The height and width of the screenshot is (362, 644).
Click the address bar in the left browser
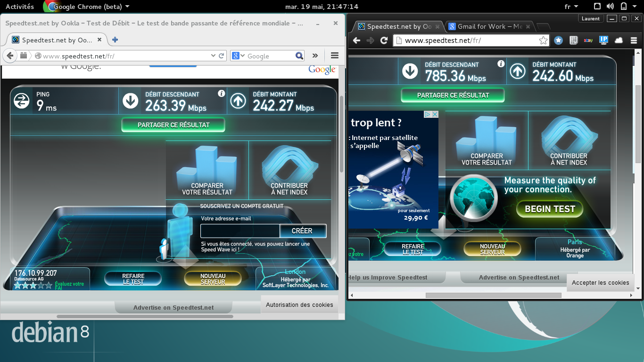point(125,56)
